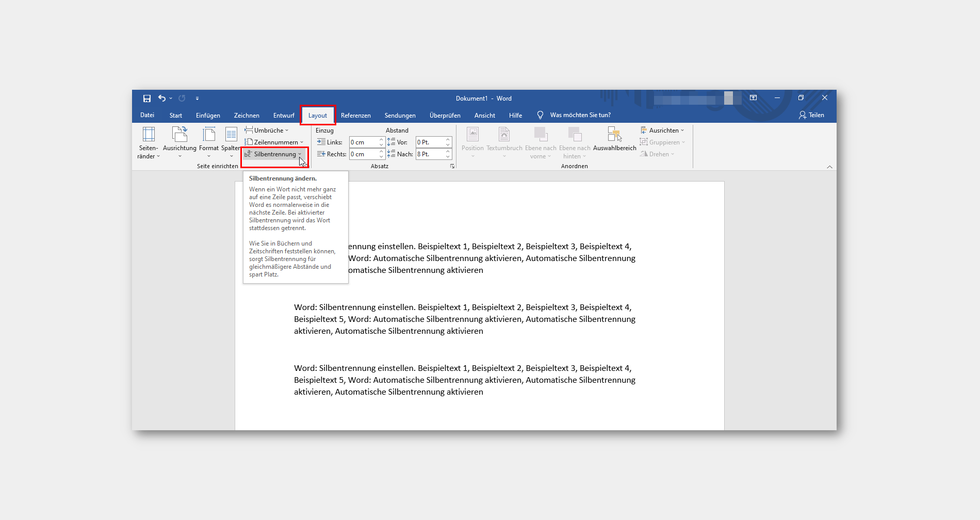980x520 pixels.
Task: Click the Save icon in the title bar
Action: tap(147, 98)
